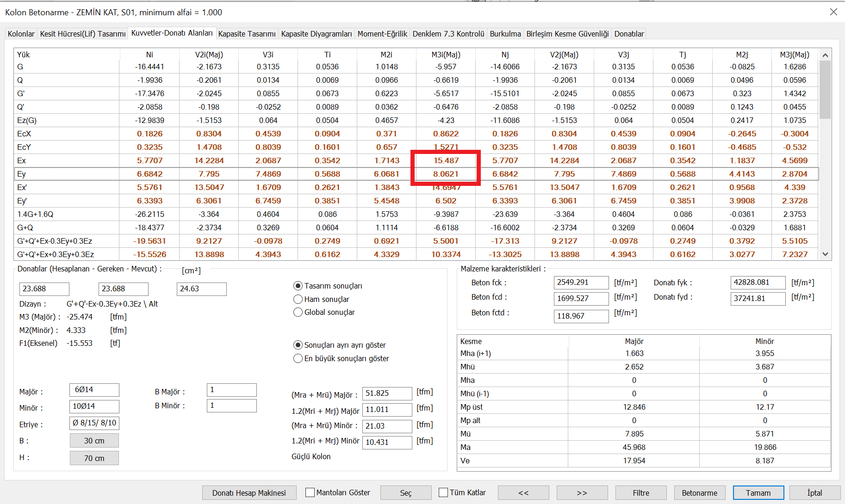Open the Kapasite Tasarımı tab
The image size is (845, 504).
tap(247, 34)
